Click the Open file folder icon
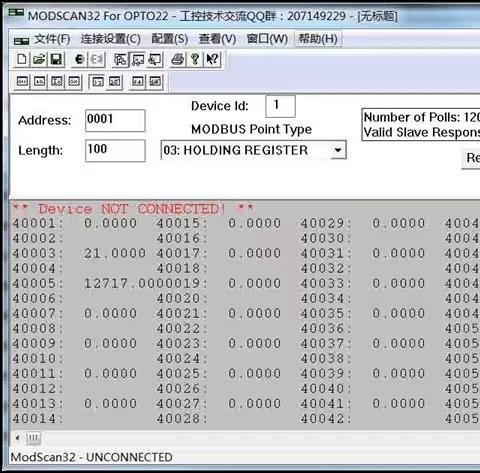This screenshot has width=480, height=473. point(39,59)
